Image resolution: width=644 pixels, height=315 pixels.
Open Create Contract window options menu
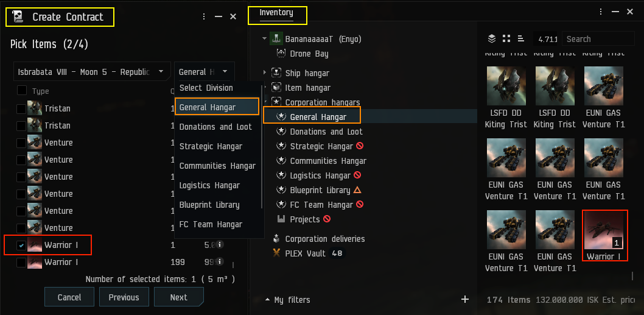pyautogui.click(x=204, y=17)
